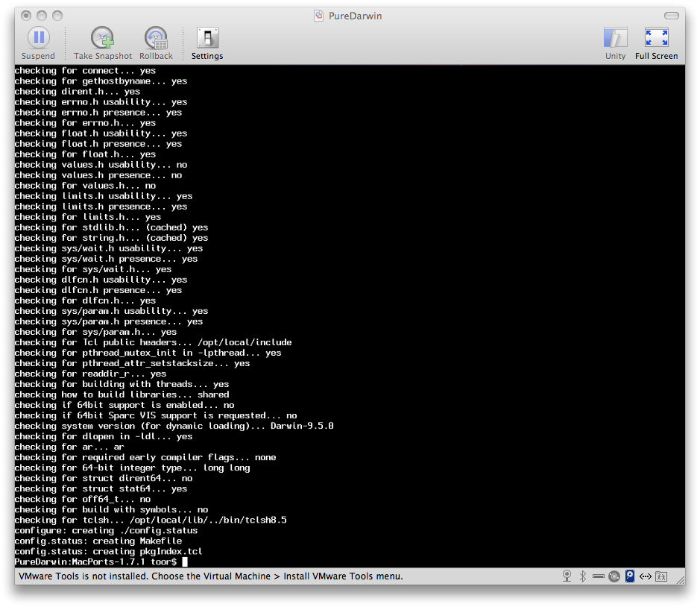Click the 'required early compiler flags... none' line

[145, 457]
